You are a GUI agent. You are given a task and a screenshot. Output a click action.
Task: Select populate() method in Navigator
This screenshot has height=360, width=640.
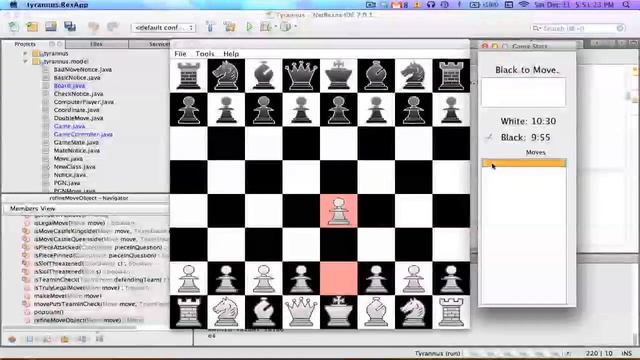(x=49, y=312)
